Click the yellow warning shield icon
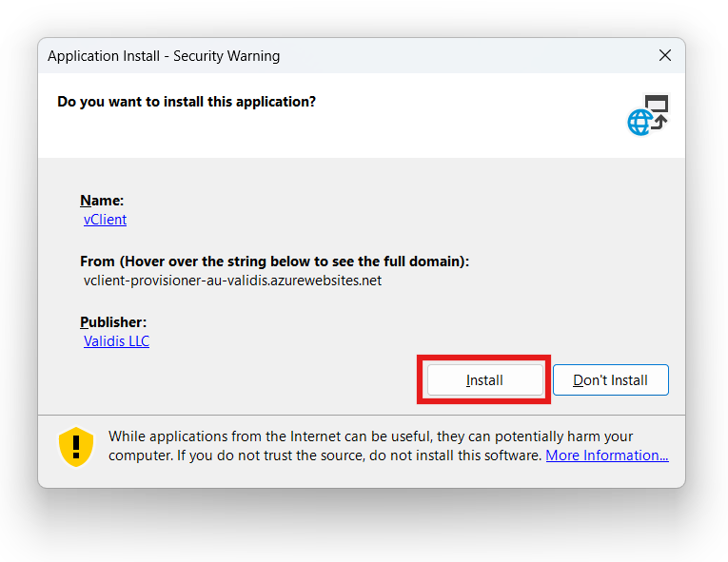This screenshot has width=728, height=562. 76,446
